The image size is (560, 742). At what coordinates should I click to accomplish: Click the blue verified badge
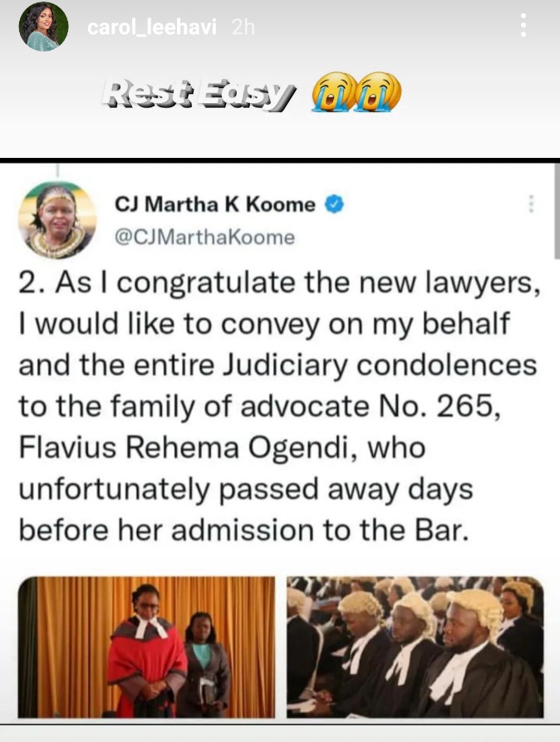(x=334, y=204)
